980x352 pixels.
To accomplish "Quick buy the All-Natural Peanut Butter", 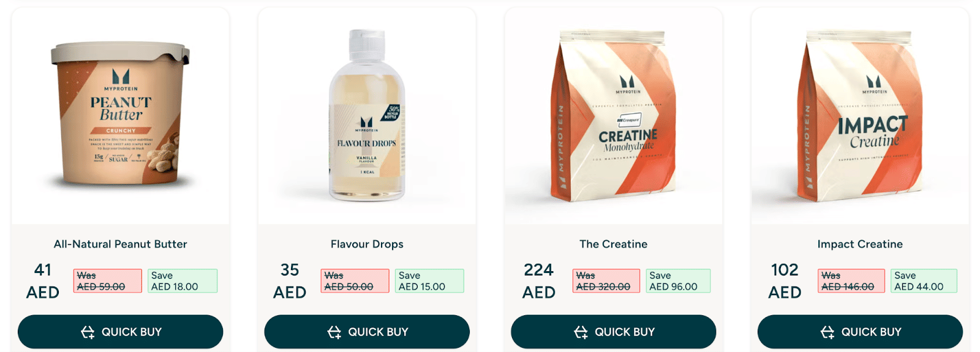I will point(120,332).
